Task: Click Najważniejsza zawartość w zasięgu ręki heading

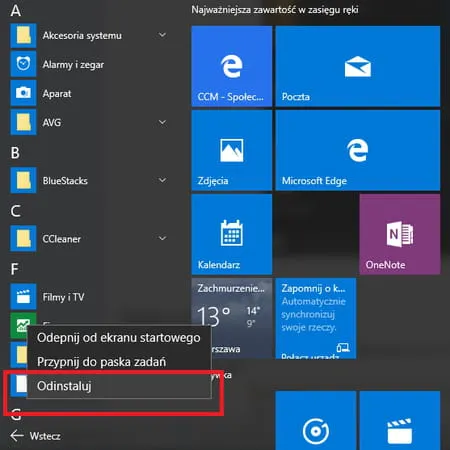Action: (275, 10)
